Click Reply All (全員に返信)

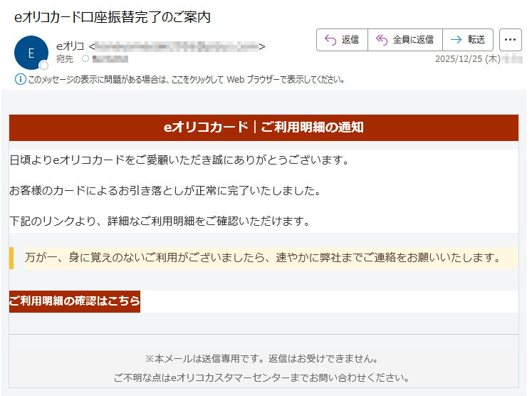point(405,40)
